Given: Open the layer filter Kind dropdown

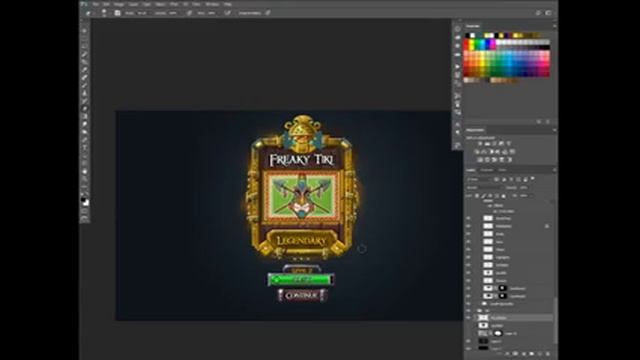Looking at the screenshot, I should coord(478,179).
